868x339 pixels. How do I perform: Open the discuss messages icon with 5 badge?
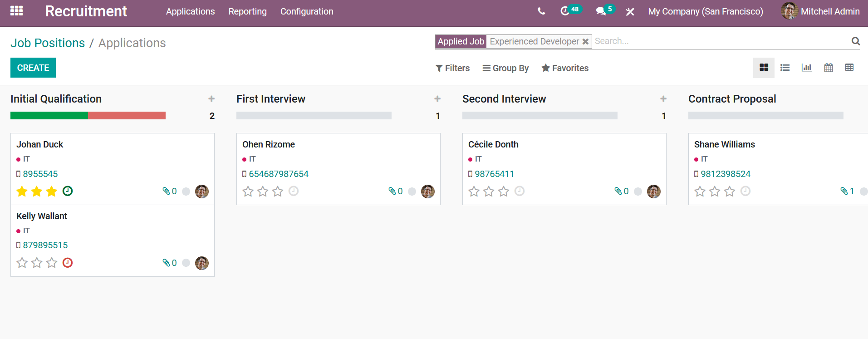tap(601, 11)
